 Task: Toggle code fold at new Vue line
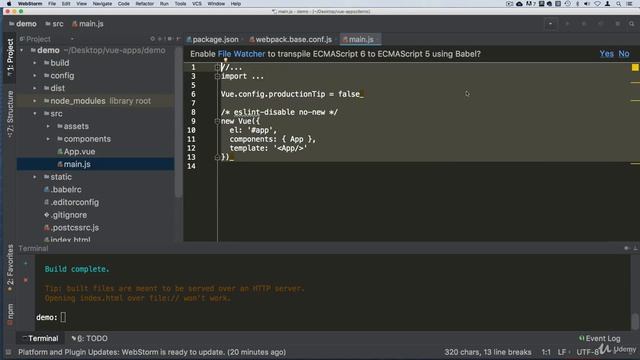tap(217, 121)
